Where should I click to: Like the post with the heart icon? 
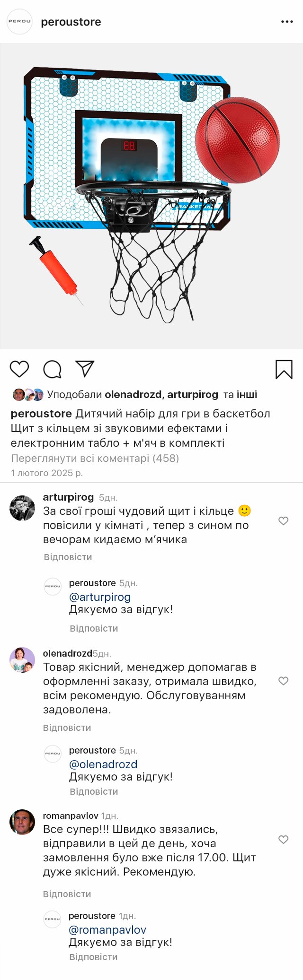19,369
